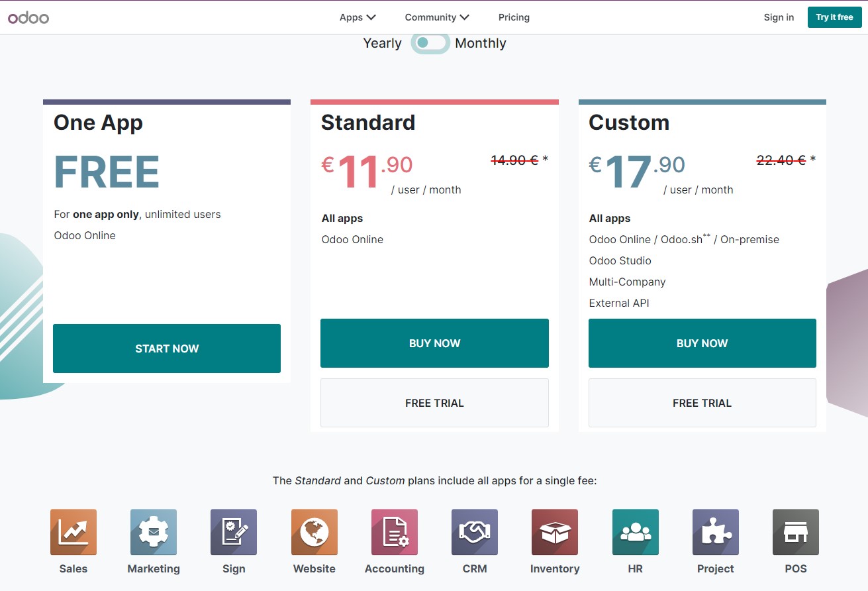Click the POS label text
The height and width of the screenshot is (591, 868).
[x=796, y=568]
